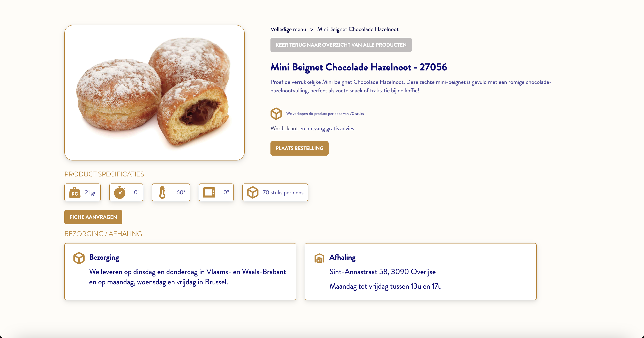Open the Volledige menu breadcrumb
The height and width of the screenshot is (338, 644).
tap(288, 29)
